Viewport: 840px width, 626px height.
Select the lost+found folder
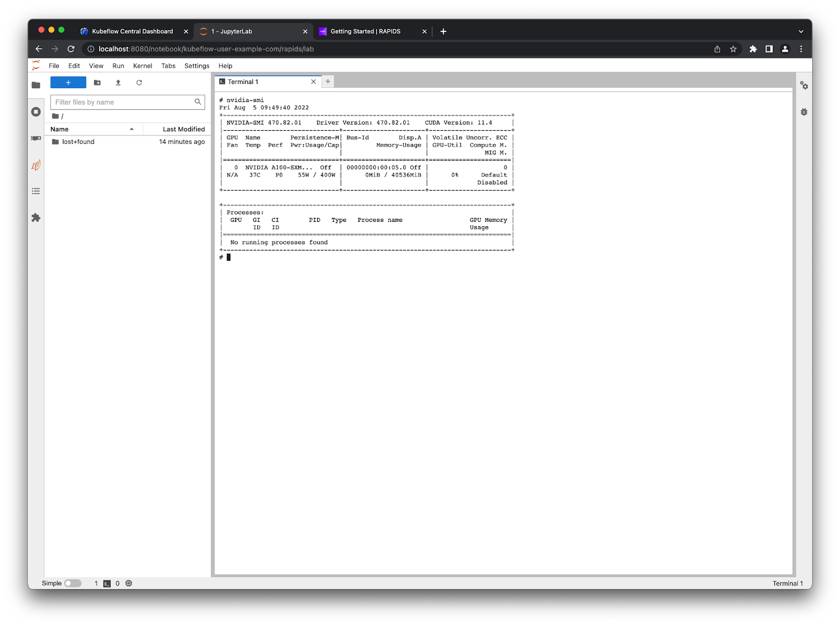click(128, 142)
